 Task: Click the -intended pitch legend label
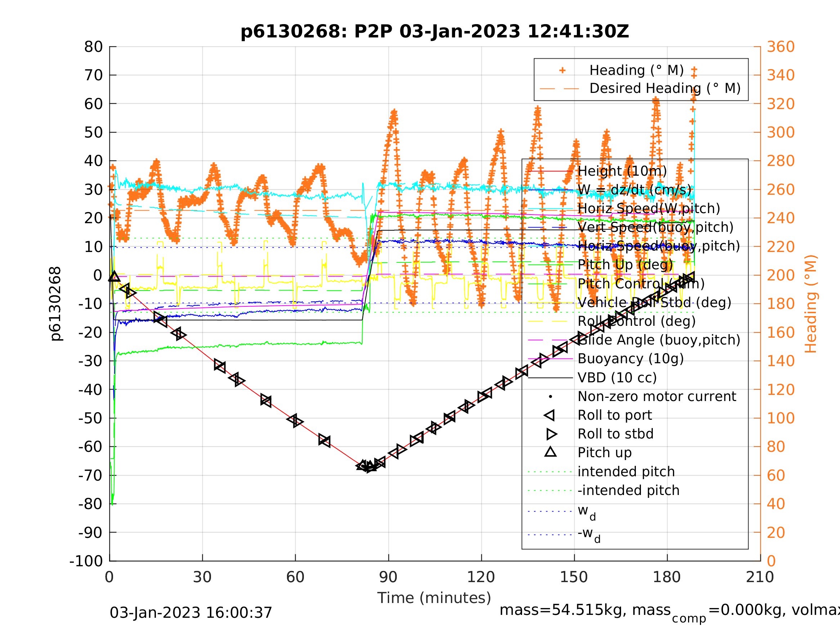click(629, 490)
